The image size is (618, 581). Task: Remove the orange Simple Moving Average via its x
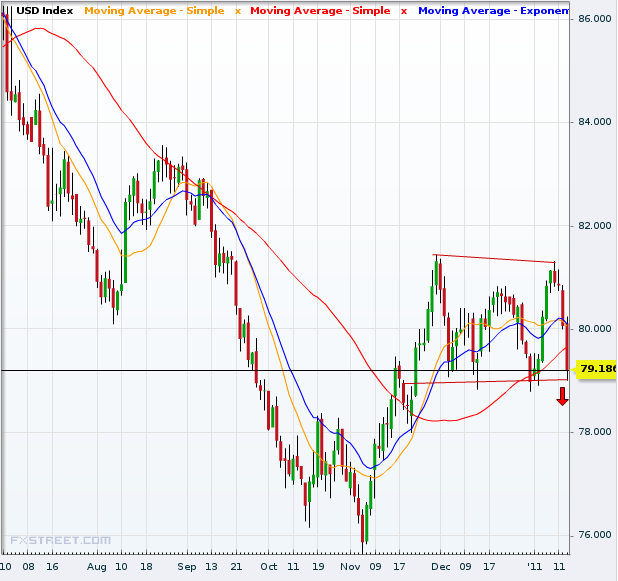pyautogui.click(x=238, y=11)
